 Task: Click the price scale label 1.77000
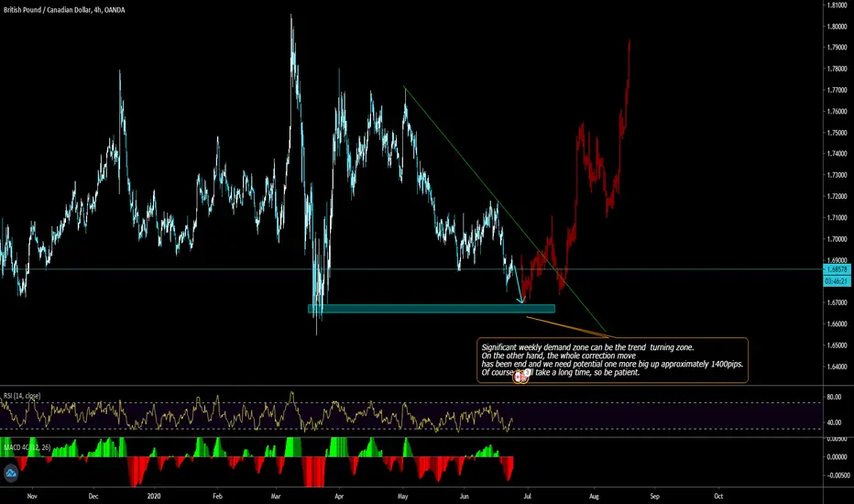click(837, 90)
